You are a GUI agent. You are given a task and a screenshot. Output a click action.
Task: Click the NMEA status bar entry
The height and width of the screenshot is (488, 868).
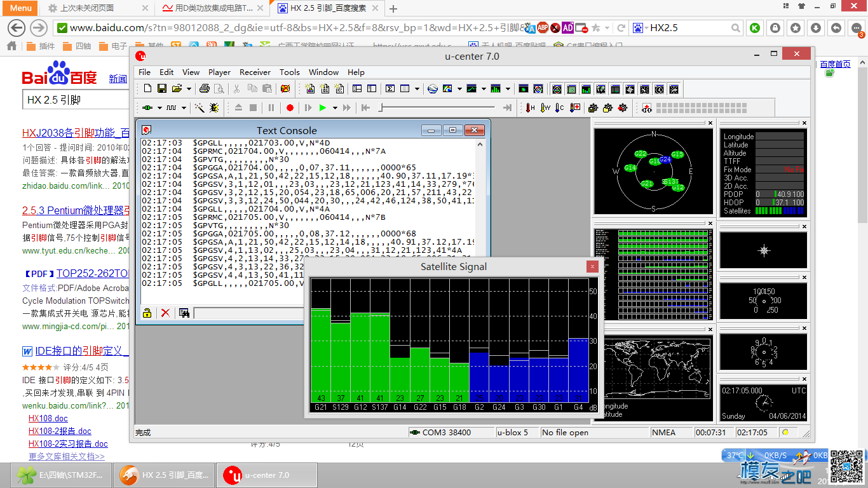[x=670, y=432]
